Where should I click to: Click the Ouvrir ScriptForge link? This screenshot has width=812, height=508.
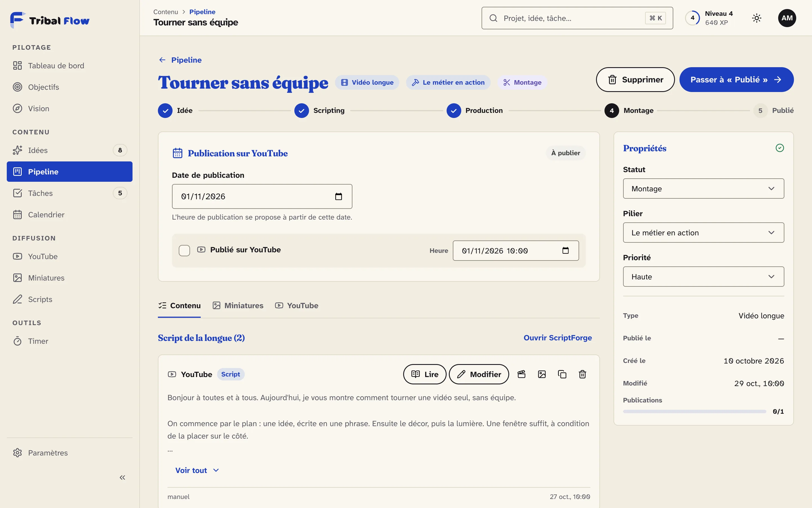point(558,338)
